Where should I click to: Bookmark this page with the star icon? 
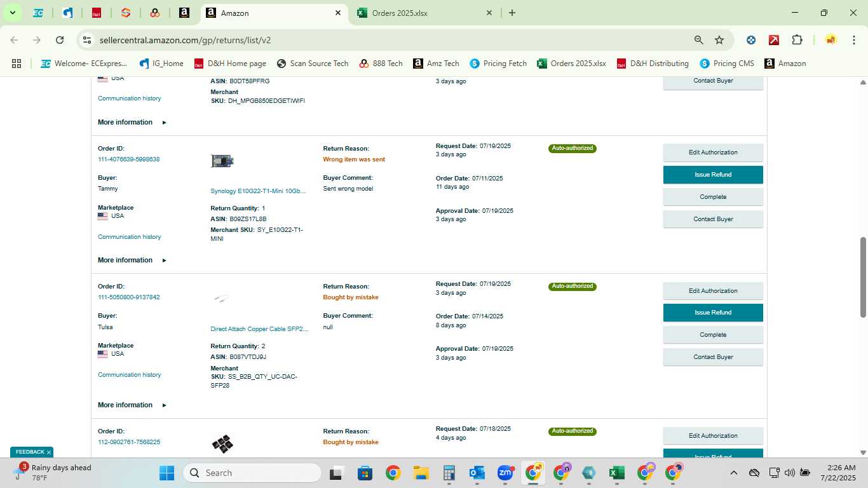click(719, 40)
